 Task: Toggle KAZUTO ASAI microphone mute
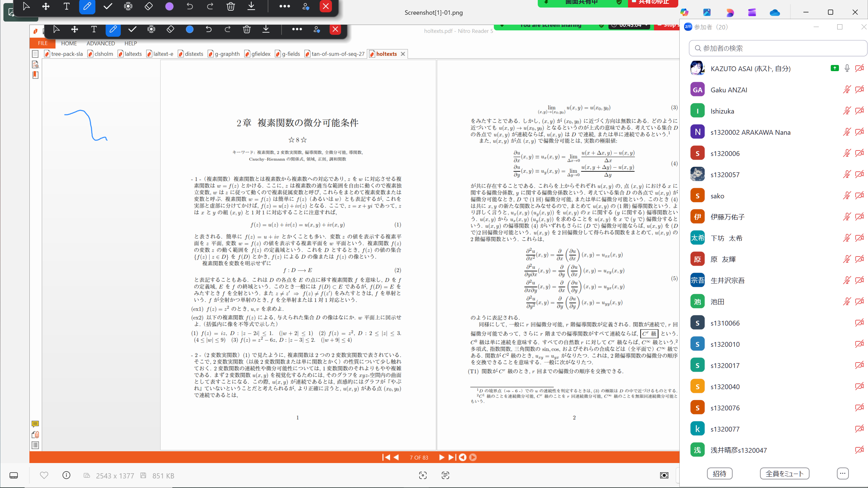pyautogui.click(x=847, y=68)
